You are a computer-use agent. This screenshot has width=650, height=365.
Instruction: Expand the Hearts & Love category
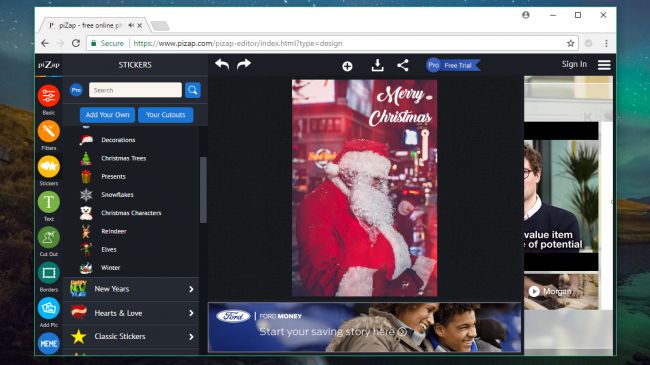point(131,313)
